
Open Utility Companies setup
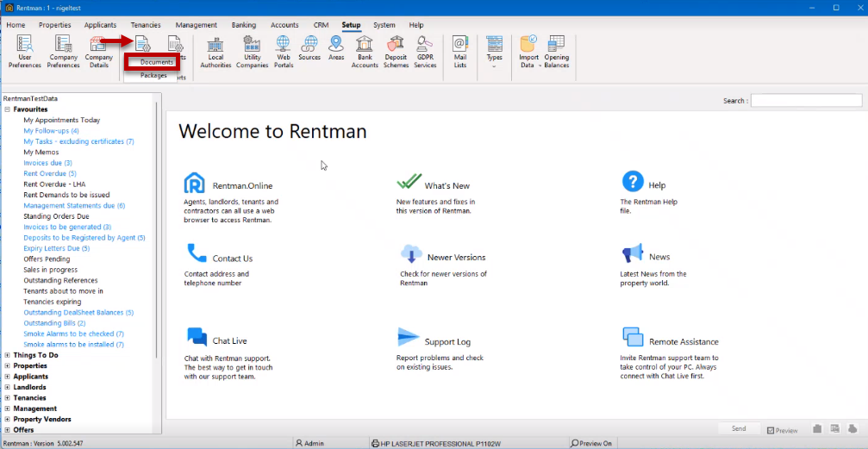(x=252, y=52)
